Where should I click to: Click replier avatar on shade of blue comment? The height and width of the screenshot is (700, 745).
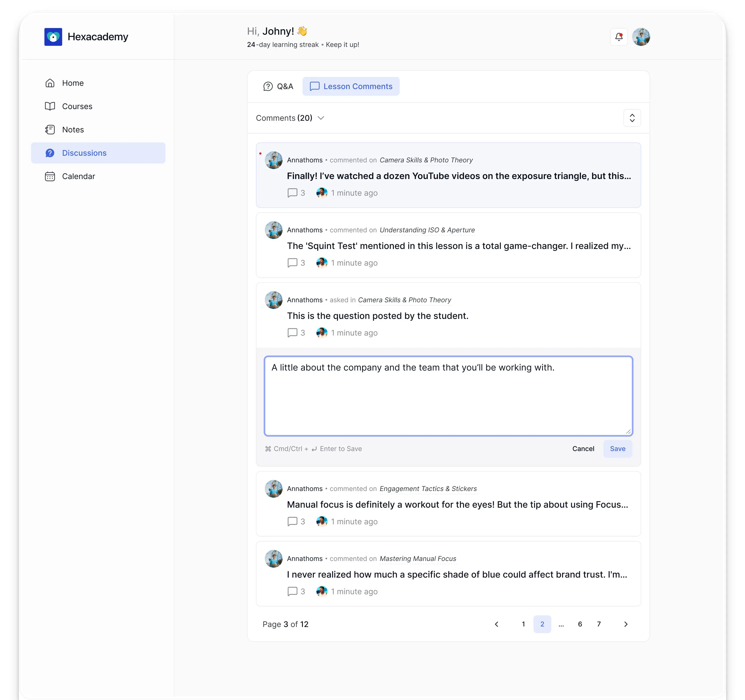[x=321, y=591]
